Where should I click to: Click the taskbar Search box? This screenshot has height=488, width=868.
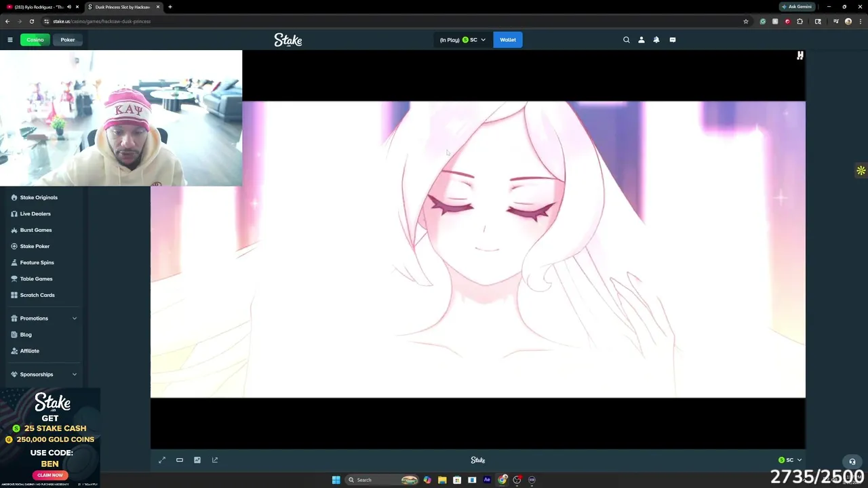[382, 480]
